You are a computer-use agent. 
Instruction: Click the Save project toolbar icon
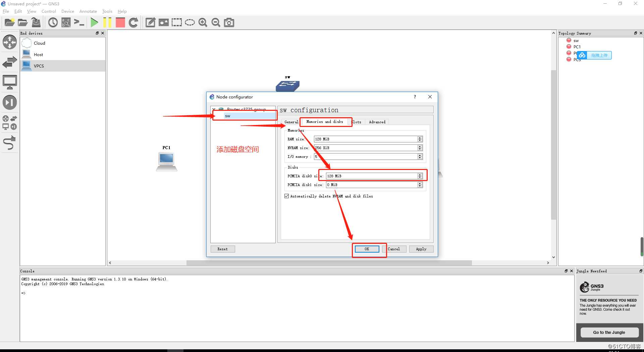(36, 23)
